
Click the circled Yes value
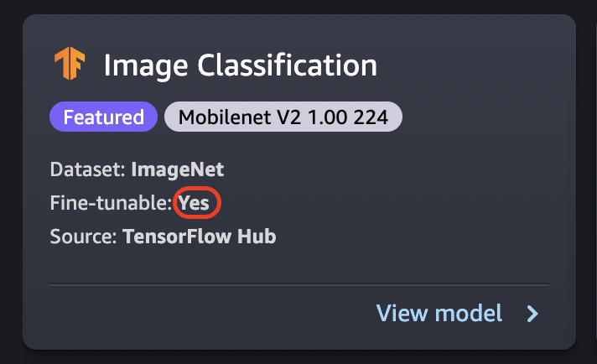coord(194,203)
